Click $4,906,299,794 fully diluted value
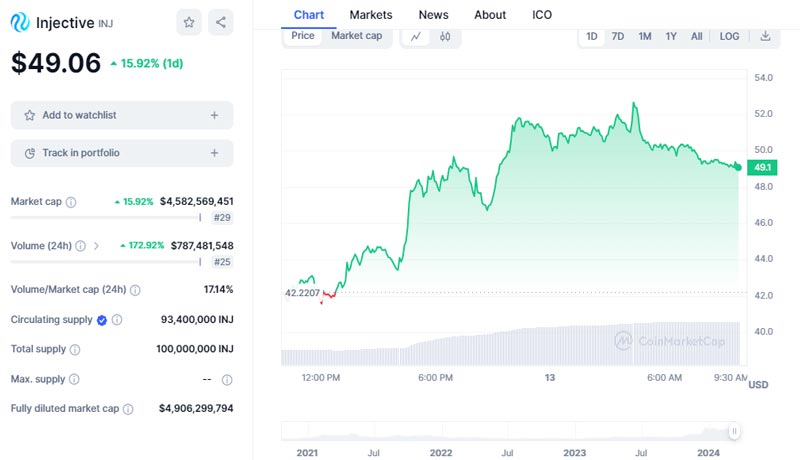800x460 pixels. (196, 408)
